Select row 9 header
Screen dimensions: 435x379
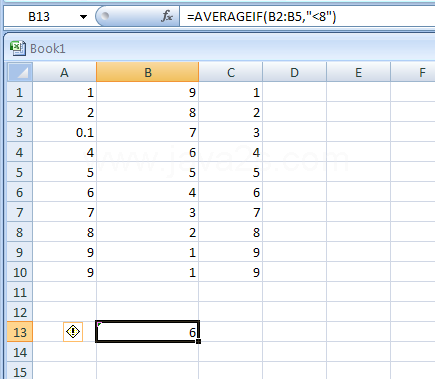coord(20,252)
